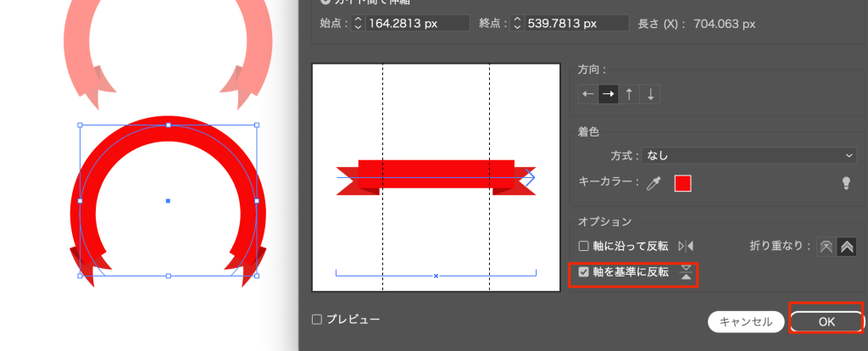This screenshot has height=351, width=868.
Task: Set brush direction to left arrow
Action: 587,94
